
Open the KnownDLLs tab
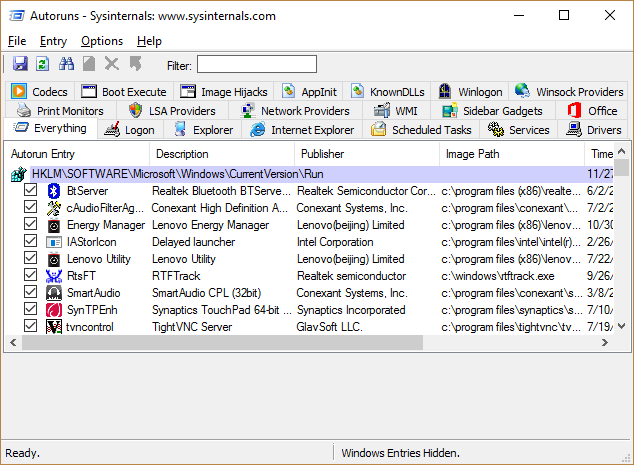[x=388, y=92]
